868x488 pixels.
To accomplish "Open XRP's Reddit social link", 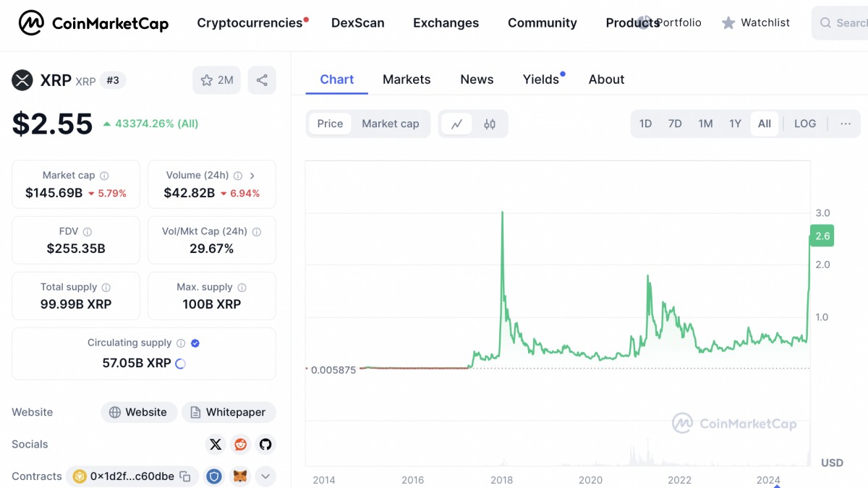I will [240, 445].
